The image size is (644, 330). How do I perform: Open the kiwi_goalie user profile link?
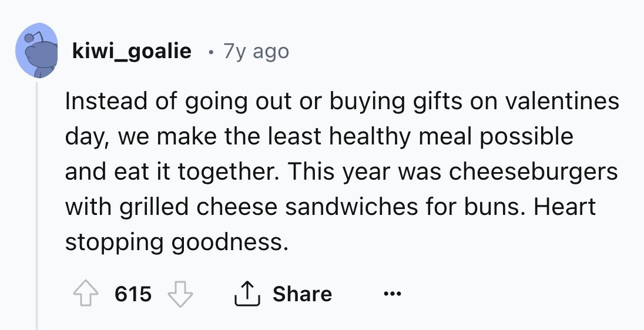coord(132,51)
